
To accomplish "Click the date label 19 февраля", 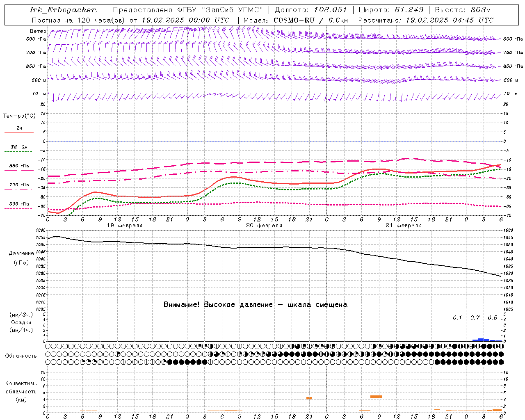I will (x=125, y=226).
